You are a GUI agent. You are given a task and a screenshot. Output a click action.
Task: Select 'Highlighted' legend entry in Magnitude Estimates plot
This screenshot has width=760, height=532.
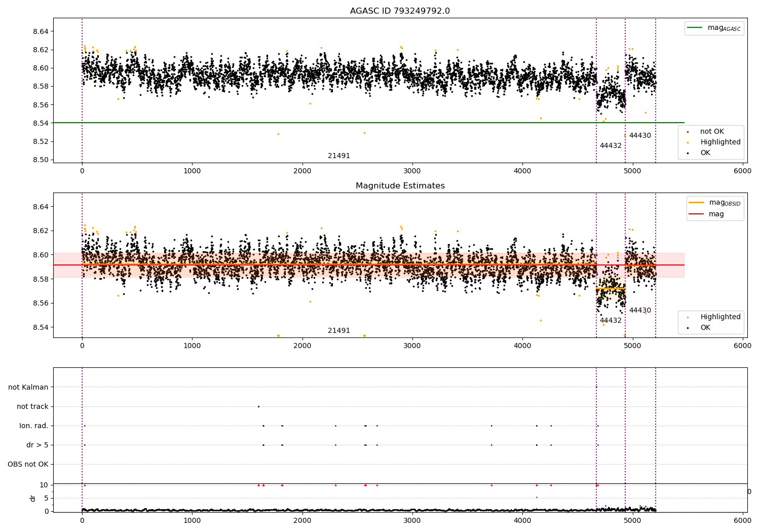pos(720,317)
